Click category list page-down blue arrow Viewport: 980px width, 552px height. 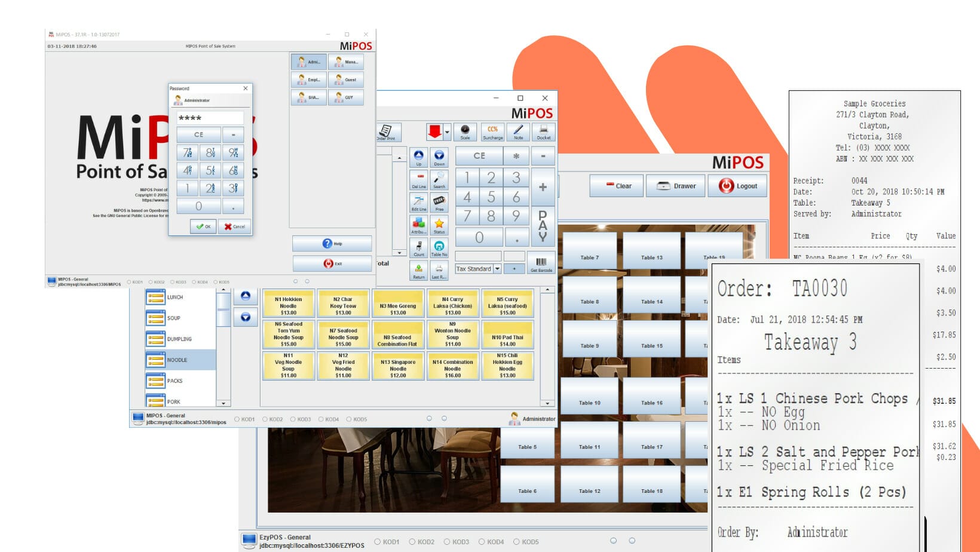click(x=246, y=317)
